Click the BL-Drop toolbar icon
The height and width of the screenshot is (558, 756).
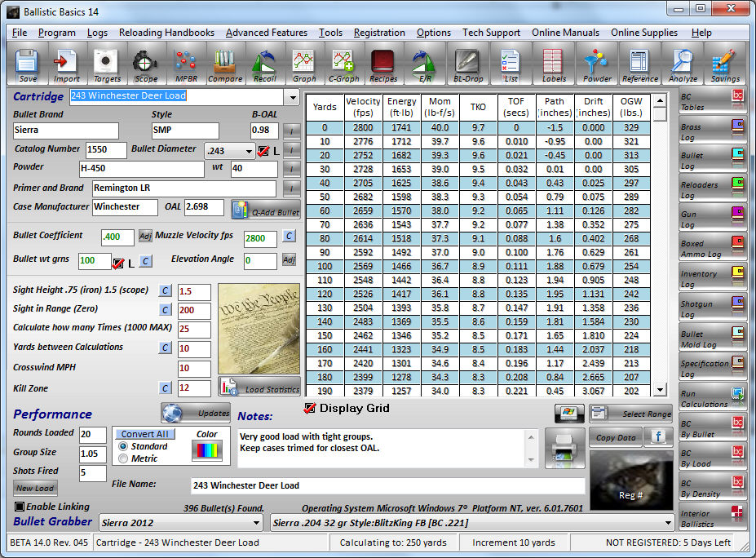click(x=467, y=64)
